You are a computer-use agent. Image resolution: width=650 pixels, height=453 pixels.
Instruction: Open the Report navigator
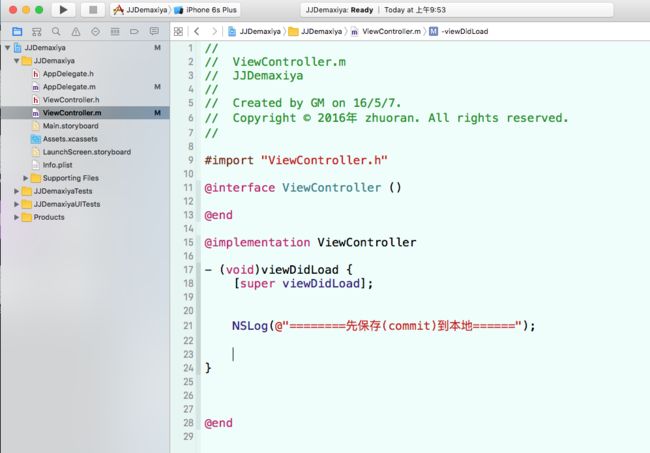(x=154, y=31)
